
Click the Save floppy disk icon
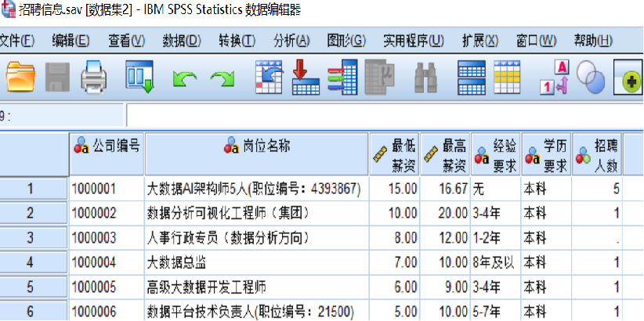[x=57, y=77]
